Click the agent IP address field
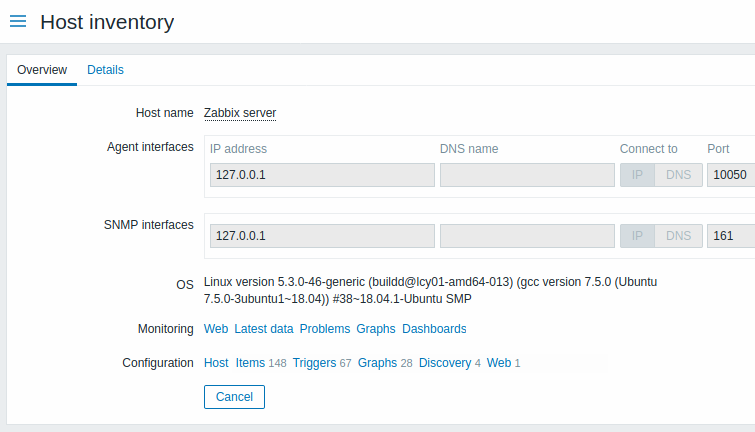 tap(322, 175)
